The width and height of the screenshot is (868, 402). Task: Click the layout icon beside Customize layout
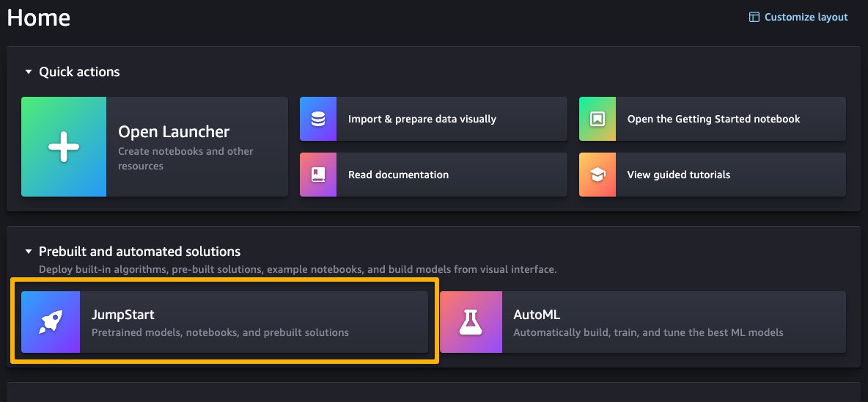pyautogui.click(x=754, y=17)
